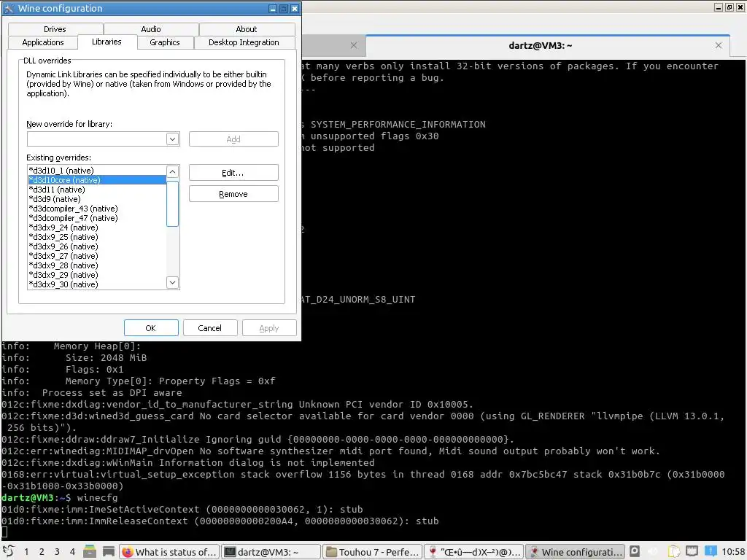
Task: Expand the new override library dropdown
Action: [x=172, y=139]
